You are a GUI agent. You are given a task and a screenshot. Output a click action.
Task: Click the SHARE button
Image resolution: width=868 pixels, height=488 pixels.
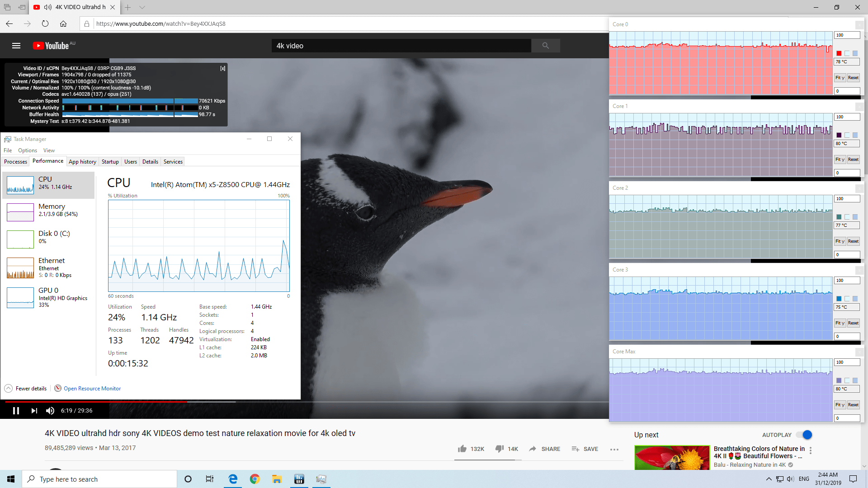pos(544,449)
